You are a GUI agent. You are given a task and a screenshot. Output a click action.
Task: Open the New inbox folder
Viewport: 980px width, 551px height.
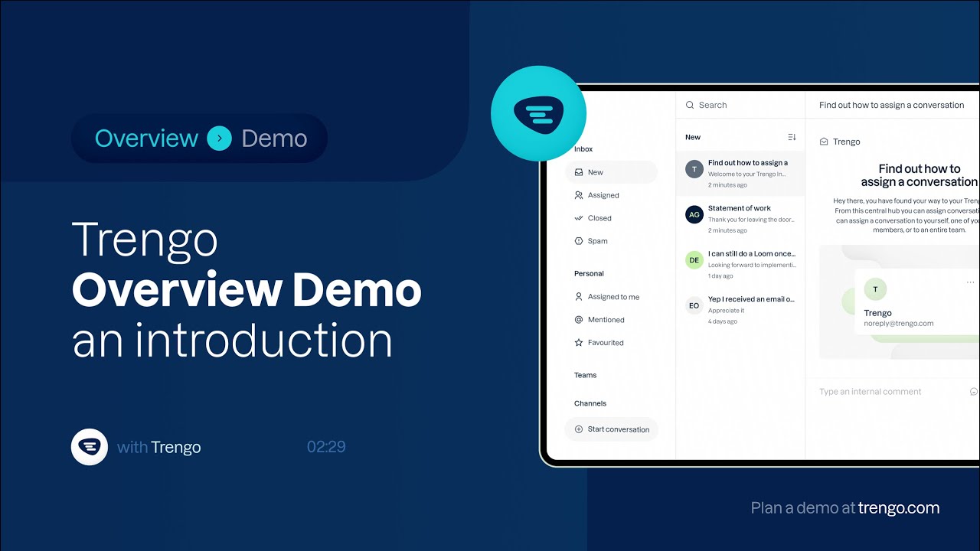click(x=611, y=172)
